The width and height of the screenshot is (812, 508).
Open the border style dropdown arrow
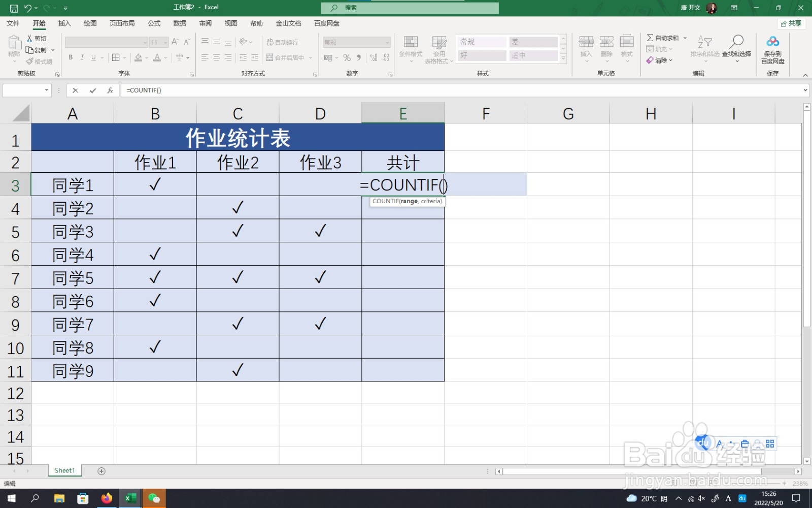[x=123, y=57]
